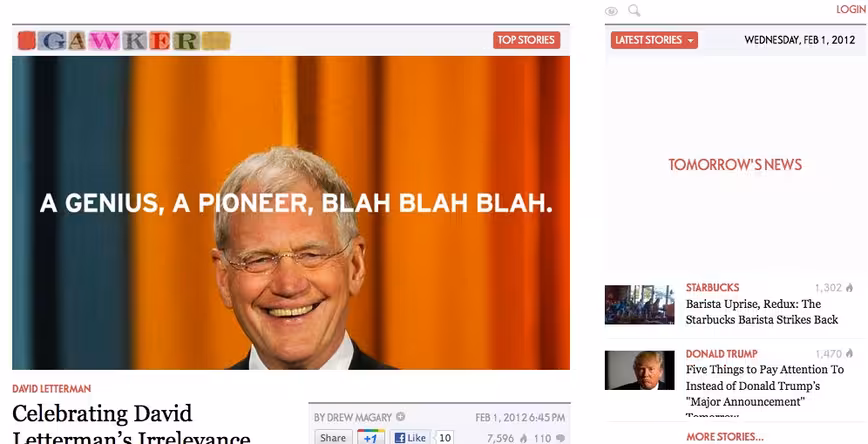Open the Top Stories tab
This screenshot has height=444, width=868.
click(526, 40)
